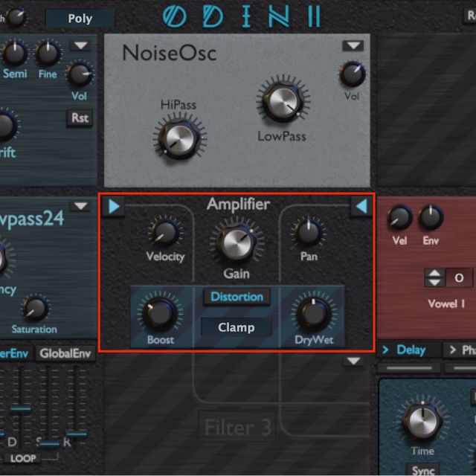Click the Delay Time knob
This screenshot has height=476, width=476.
point(422,422)
